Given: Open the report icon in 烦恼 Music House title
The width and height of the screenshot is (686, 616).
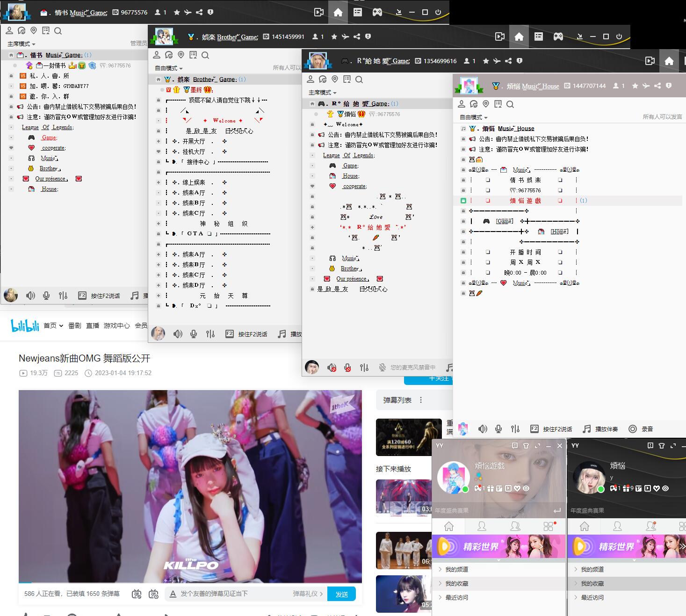Looking at the screenshot, I should tap(669, 86).
